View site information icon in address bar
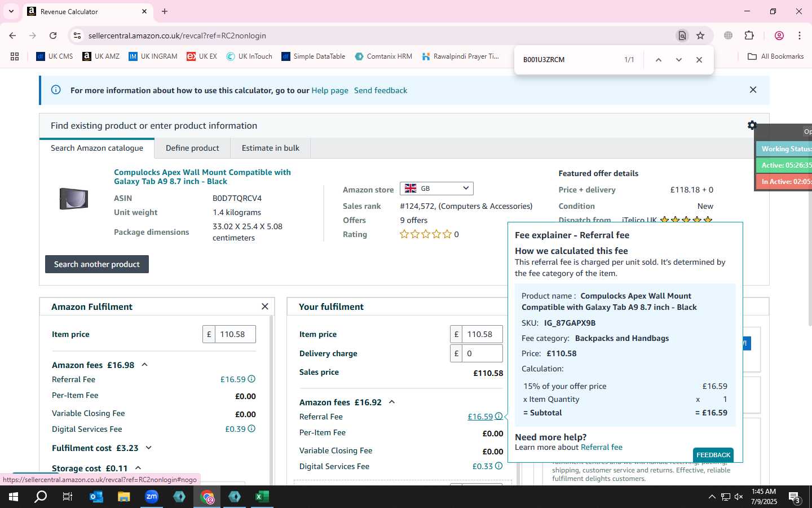This screenshot has height=508, width=812. [x=77, y=36]
